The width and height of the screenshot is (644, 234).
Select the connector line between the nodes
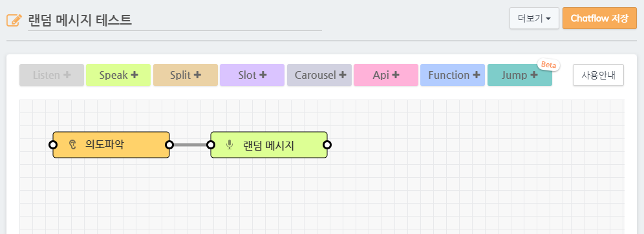point(189,145)
